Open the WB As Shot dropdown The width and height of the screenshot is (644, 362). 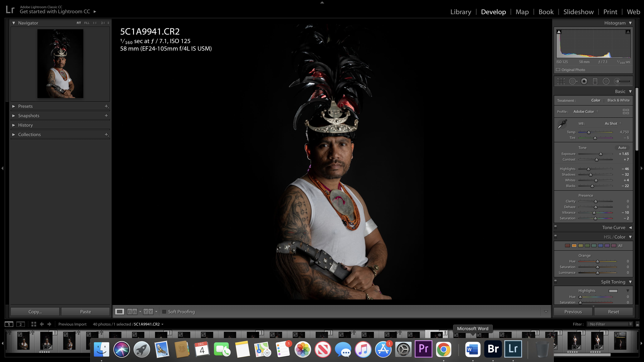pos(613,123)
